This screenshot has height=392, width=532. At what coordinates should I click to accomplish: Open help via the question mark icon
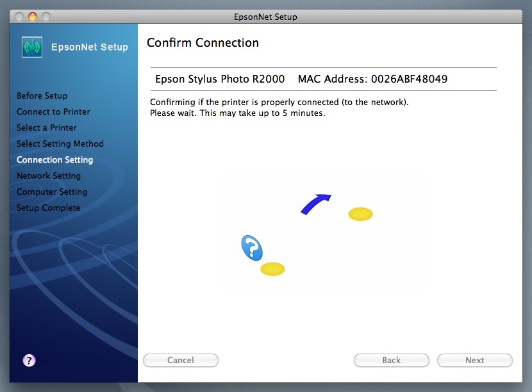(29, 360)
